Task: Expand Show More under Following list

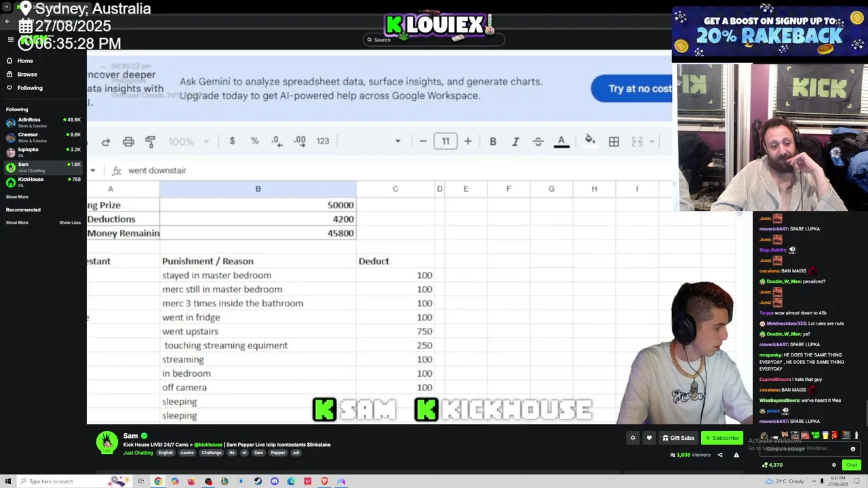Action: pos(17,197)
